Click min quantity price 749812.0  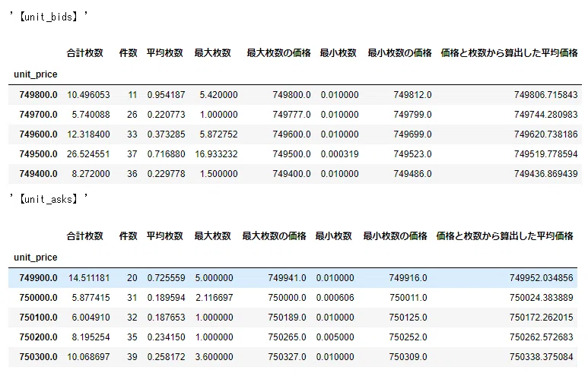[412, 95]
